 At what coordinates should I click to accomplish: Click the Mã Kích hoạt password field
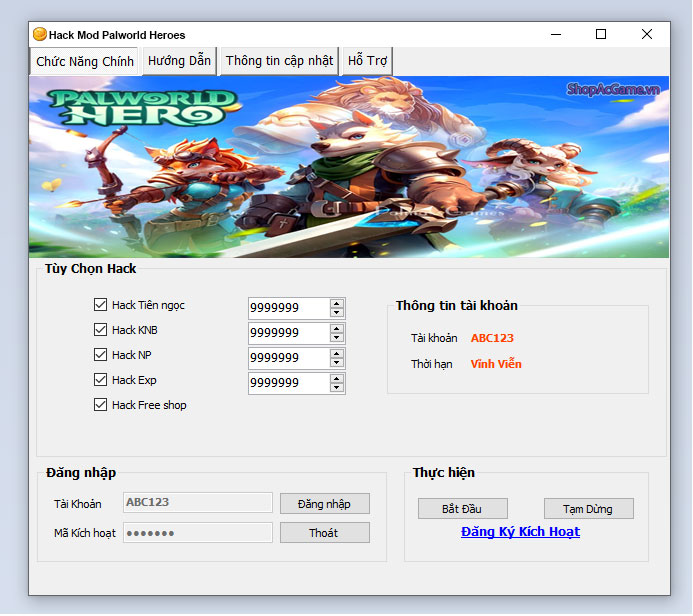pyautogui.click(x=198, y=533)
